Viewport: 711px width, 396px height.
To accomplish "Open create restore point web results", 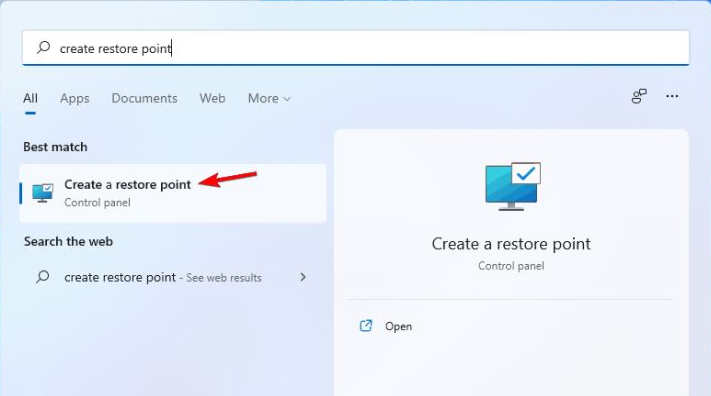I will pos(173,277).
